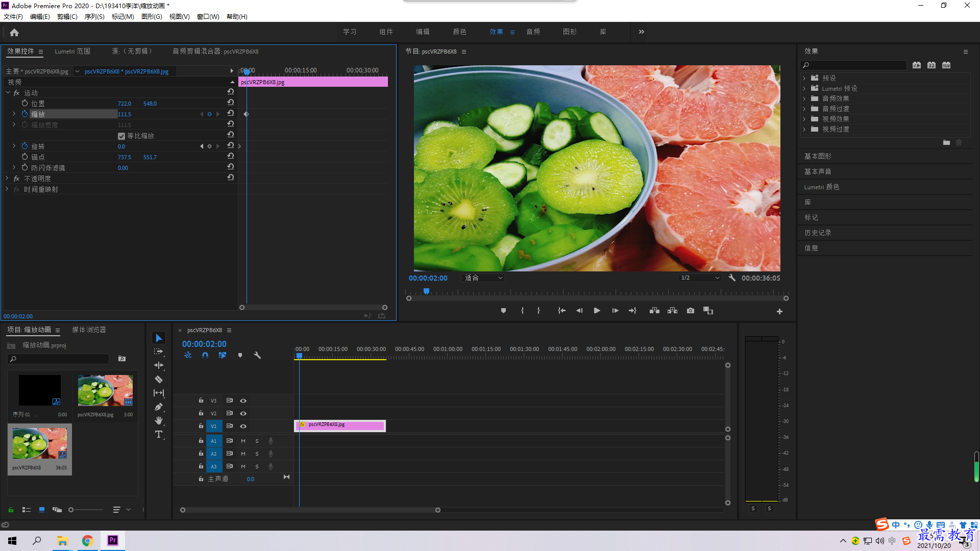This screenshot has height=551, width=980.
Task: Open the Lumetri Color panel
Action: [822, 187]
